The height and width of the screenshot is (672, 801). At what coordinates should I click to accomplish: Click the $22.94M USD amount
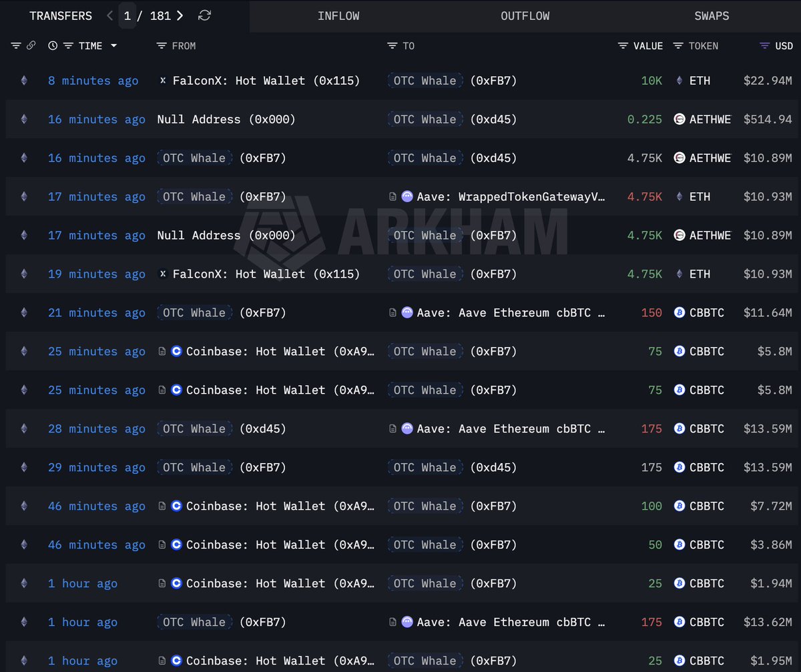768,81
